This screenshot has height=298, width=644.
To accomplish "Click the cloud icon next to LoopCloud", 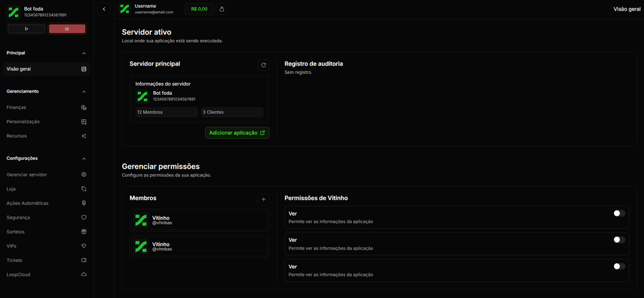I will [x=84, y=275].
